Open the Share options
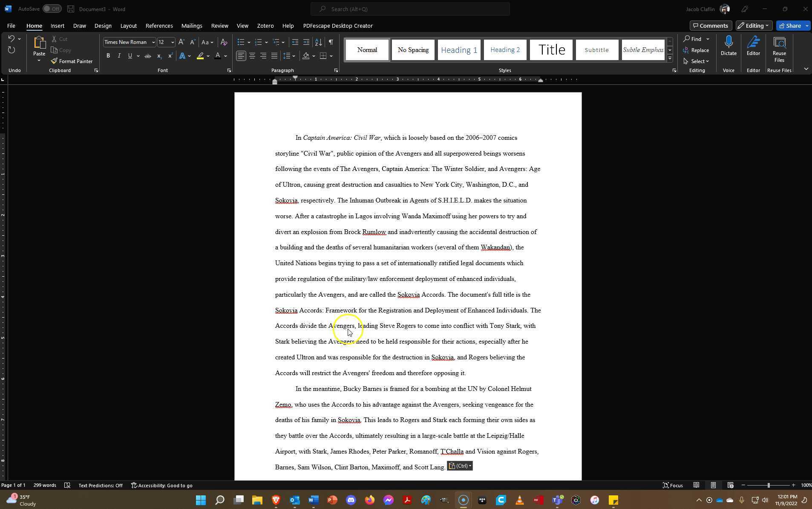This screenshot has height=509, width=812. 792,25
